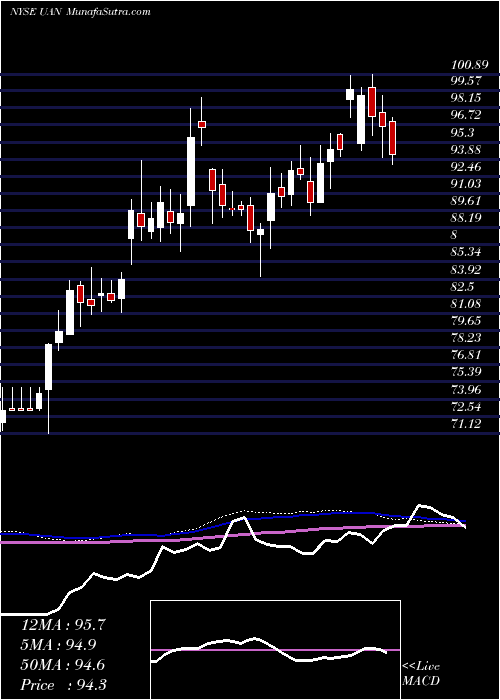This screenshot has height=700, width=500.
Task: Click the 89.61 price axis label
Action: click(466, 201)
